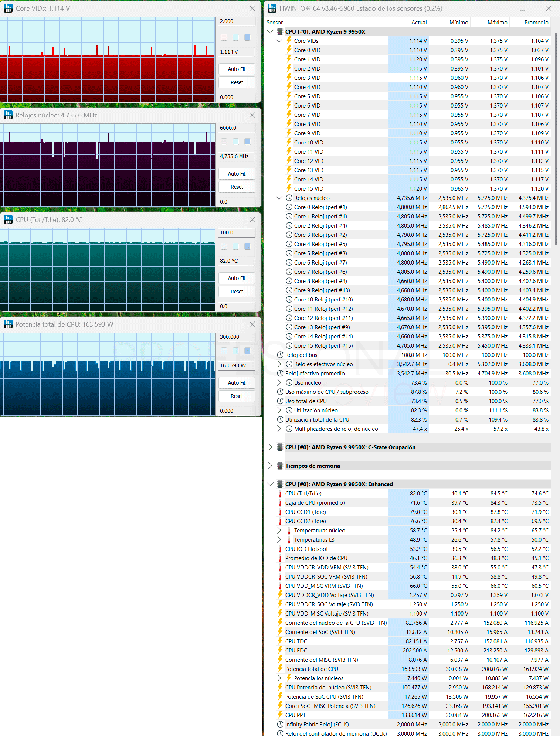The image size is (560, 736).
Task: Click the HWiNFO icon in the Core VIDs graph title bar
Action: (x=8, y=8)
